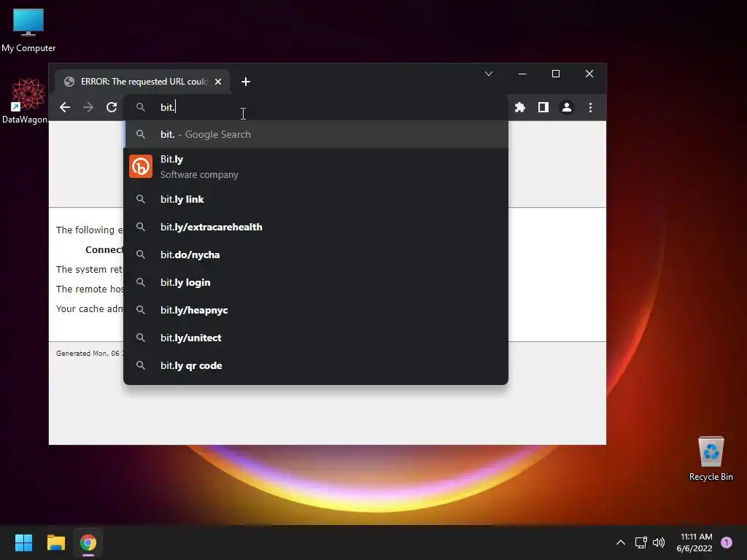Image resolution: width=747 pixels, height=560 pixels.
Task: Pick the 'bit.ly/unitect' suggestion
Action: 315,338
